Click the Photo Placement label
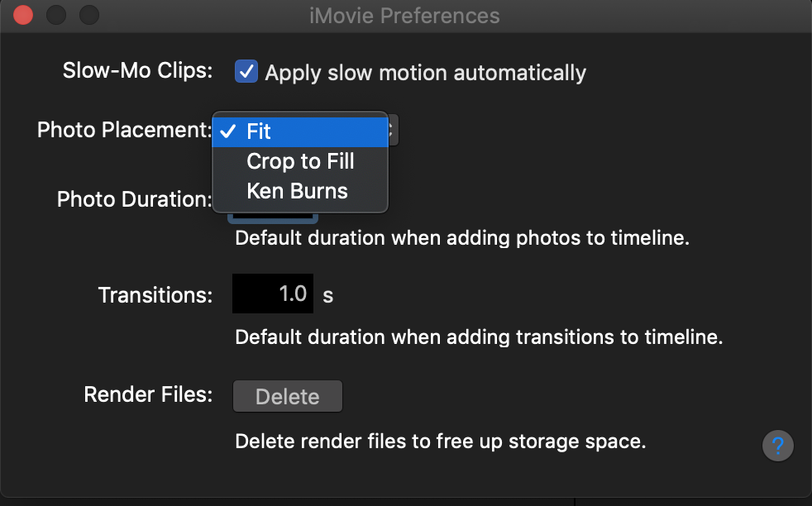The image size is (812, 506). pyautogui.click(x=124, y=130)
